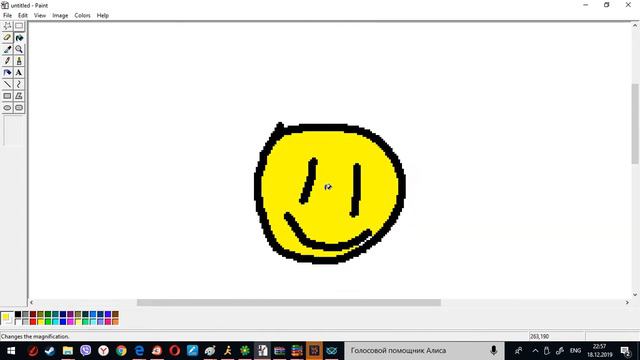
Task: Open the Edit menu
Action: coord(23,16)
